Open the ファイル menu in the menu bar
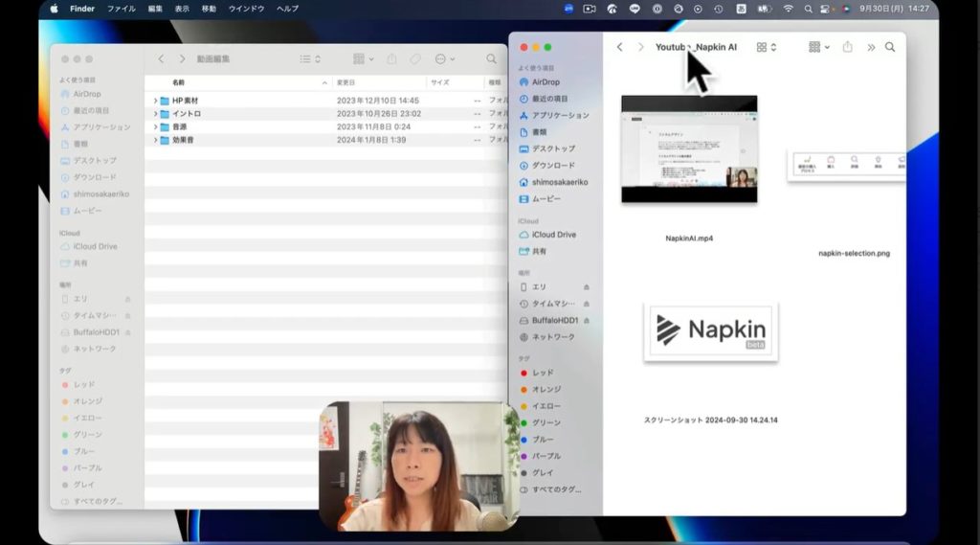The height and width of the screenshot is (545, 980). tap(121, 9)
